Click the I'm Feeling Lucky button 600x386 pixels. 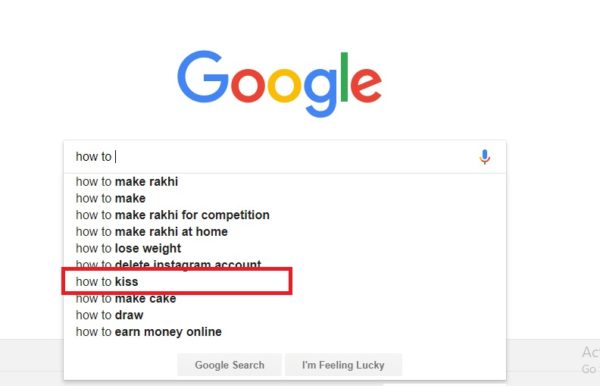343,365
